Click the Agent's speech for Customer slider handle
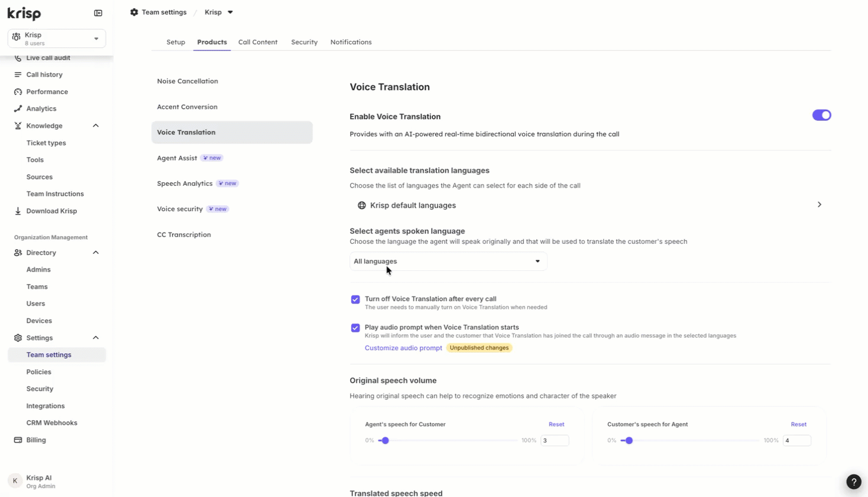The width and height of the screenshot is (868, 497). click(385, 441)
